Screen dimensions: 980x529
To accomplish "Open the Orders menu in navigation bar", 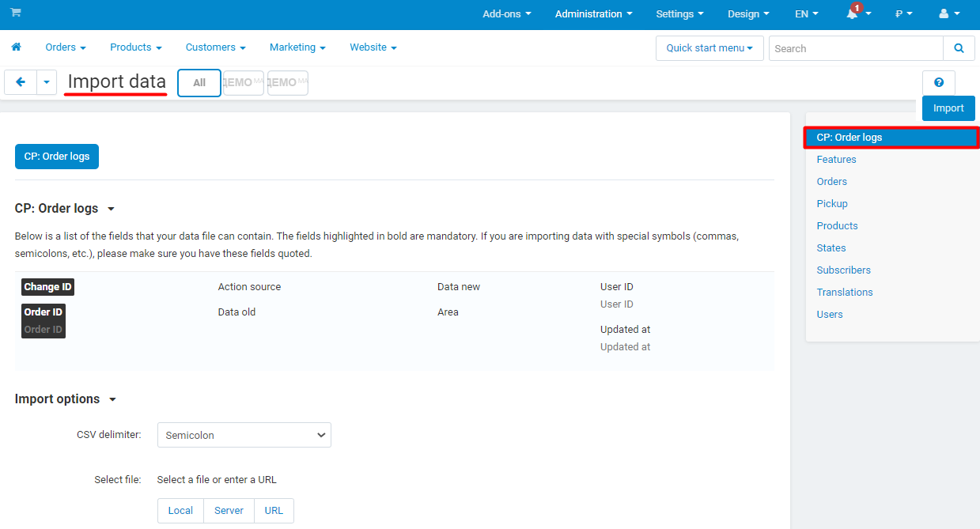I will [66, 47].
